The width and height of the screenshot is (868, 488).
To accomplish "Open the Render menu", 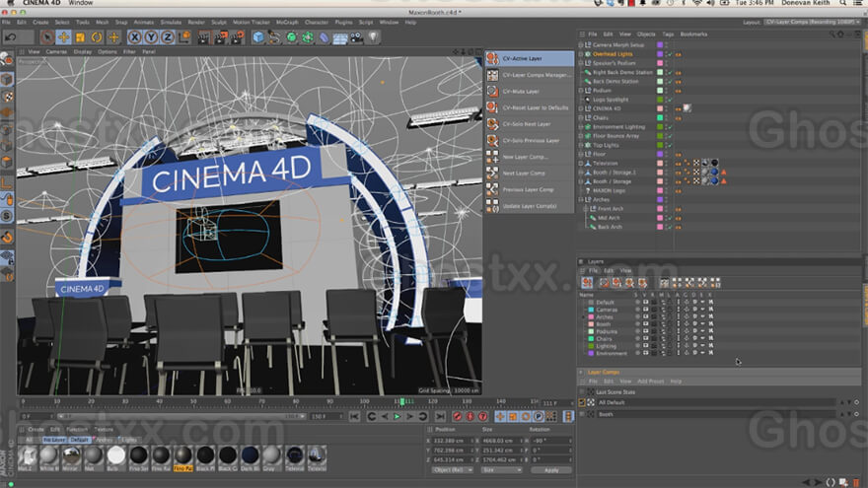I will (196, 22).
